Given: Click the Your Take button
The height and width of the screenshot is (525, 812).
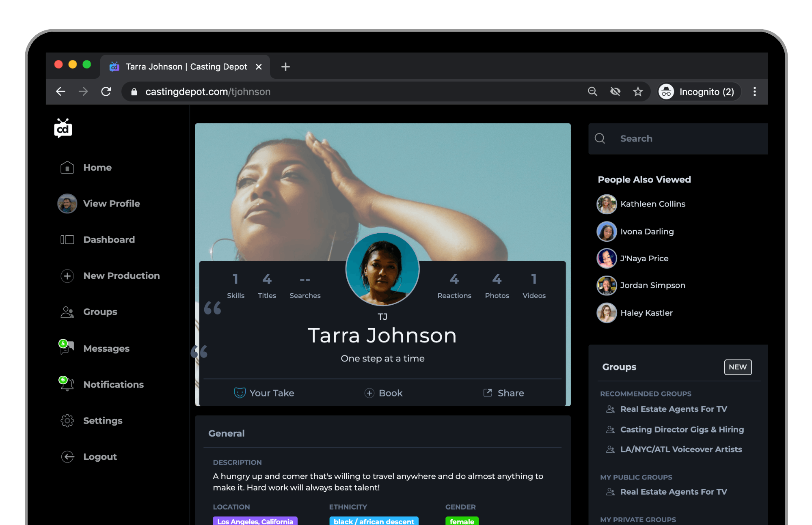Looking at the screenshot, I should [264, 393].
